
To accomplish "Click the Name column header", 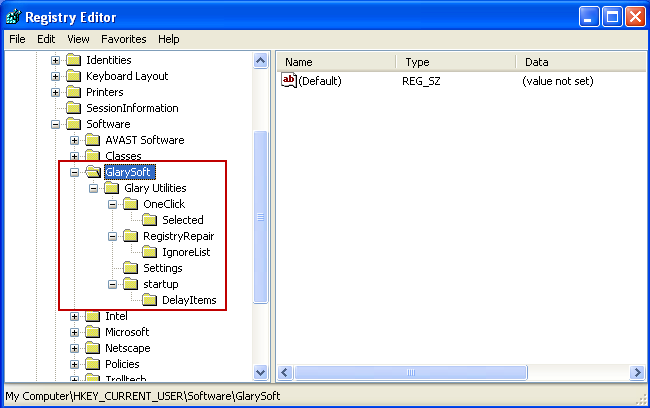I will coord(336,62).
